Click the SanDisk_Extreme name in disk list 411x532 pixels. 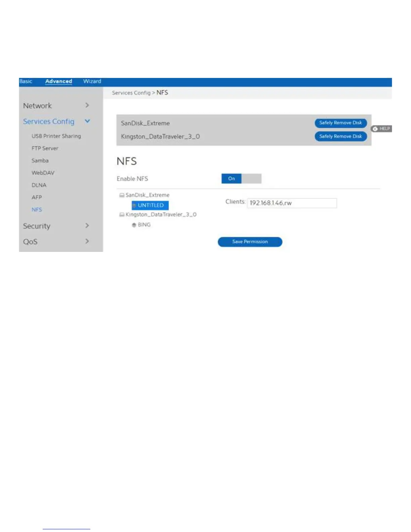pyautogui.click(x=145, y=123)
